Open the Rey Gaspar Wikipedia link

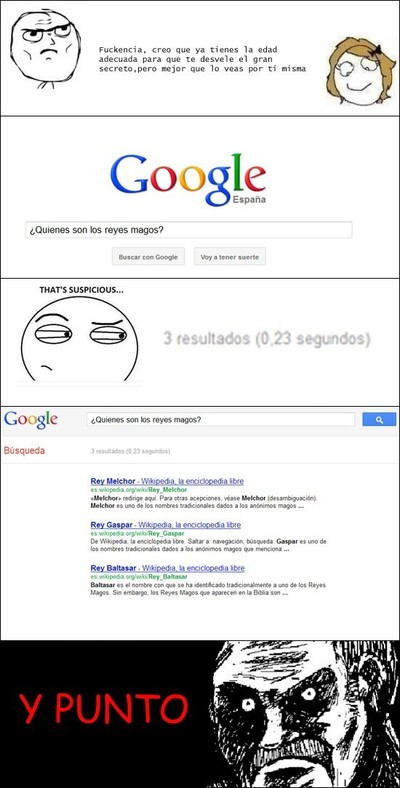click(166, 525)
